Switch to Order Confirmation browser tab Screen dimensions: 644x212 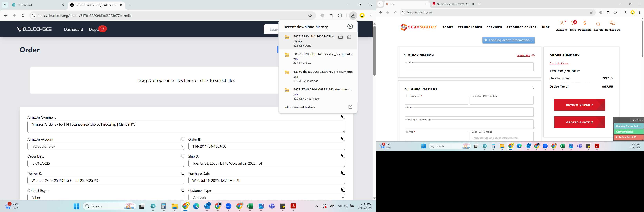click(453, 4)
